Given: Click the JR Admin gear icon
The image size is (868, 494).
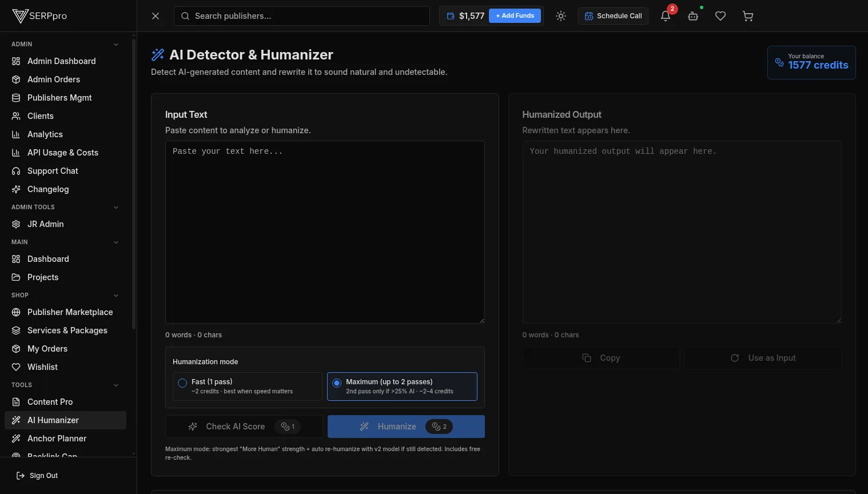Looking at the screenshot, I should [16, 224].
